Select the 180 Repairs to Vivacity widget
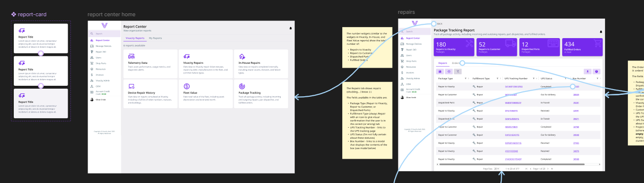644x183 pixels. 454,47
